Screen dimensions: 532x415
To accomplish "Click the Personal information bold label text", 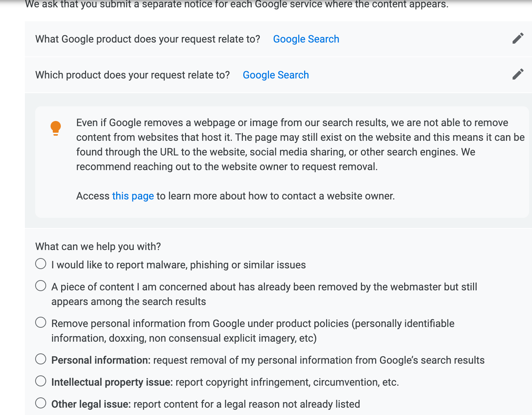I will pos(101,360).
